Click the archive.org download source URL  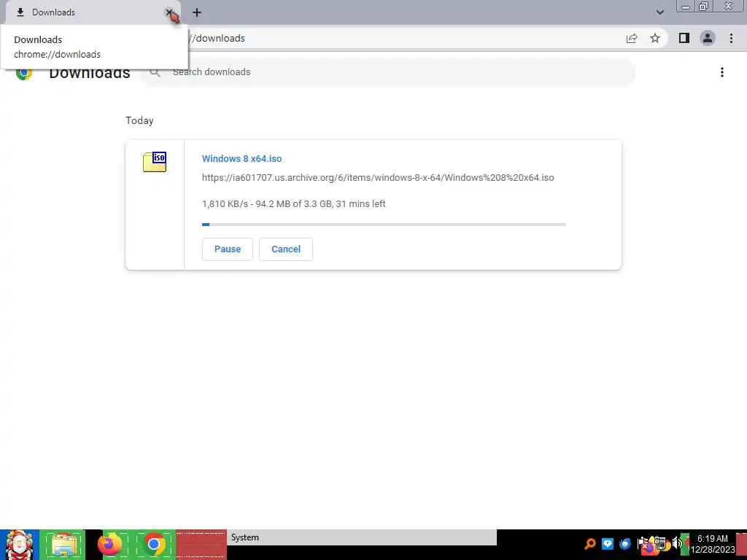coord(378,178)
